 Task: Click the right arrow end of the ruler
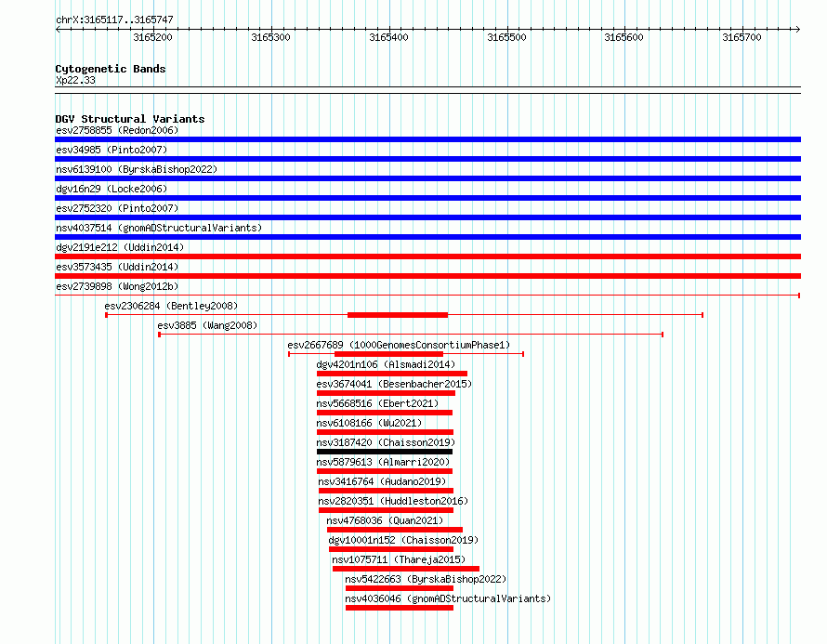pyautogui.click(x=798, y=29)
